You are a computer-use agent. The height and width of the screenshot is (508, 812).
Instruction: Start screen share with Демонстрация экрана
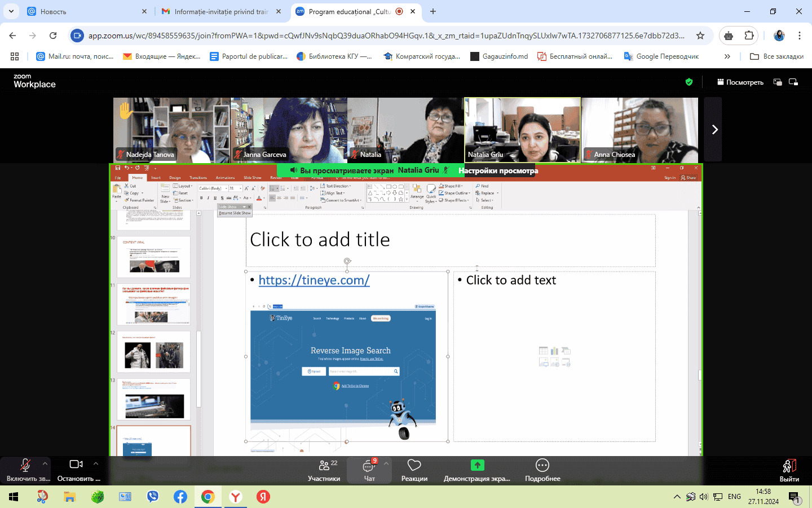(x=477, y=470)
